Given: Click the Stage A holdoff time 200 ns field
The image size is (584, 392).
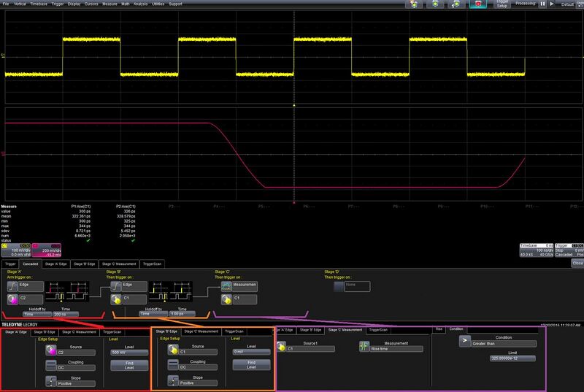Looking at the screenshot, I should (x=66, y=314).
